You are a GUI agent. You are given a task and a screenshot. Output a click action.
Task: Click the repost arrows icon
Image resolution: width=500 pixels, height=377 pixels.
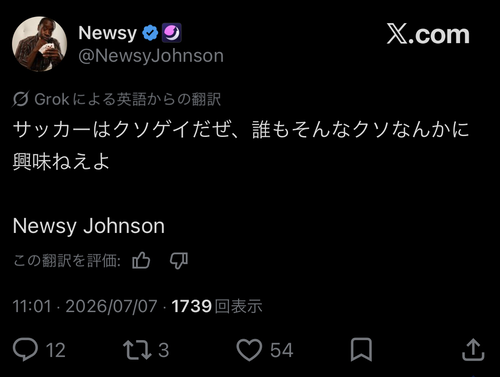(137, 350)
